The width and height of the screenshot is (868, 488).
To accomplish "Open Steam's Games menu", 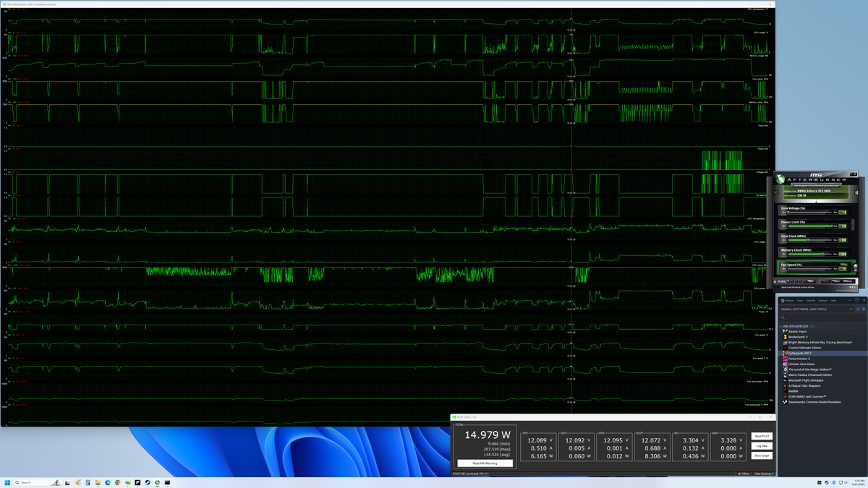I will coord(822,301).
